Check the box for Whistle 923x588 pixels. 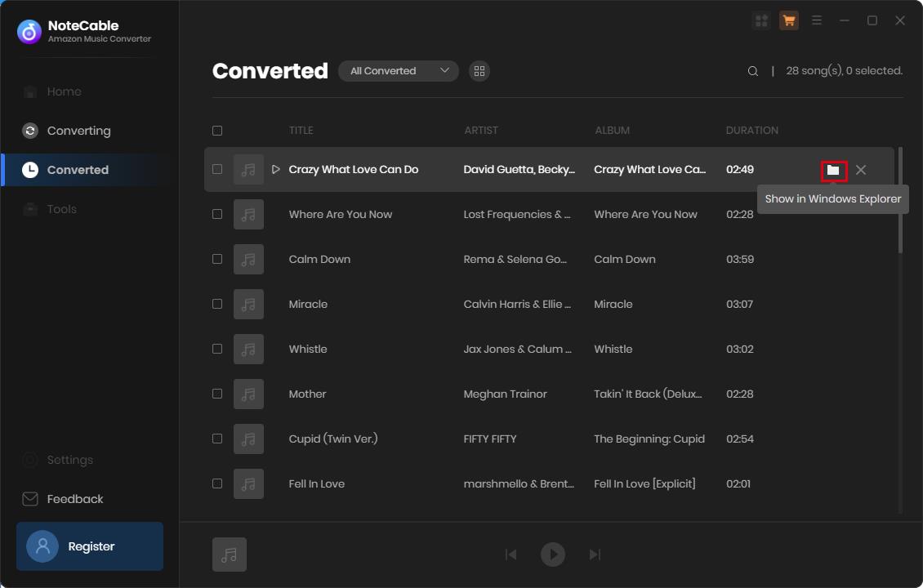(217, 349)
